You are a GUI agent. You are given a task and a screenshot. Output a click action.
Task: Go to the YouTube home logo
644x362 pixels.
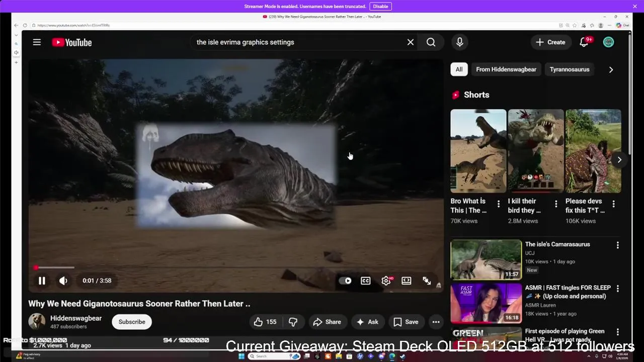[72, 42]
